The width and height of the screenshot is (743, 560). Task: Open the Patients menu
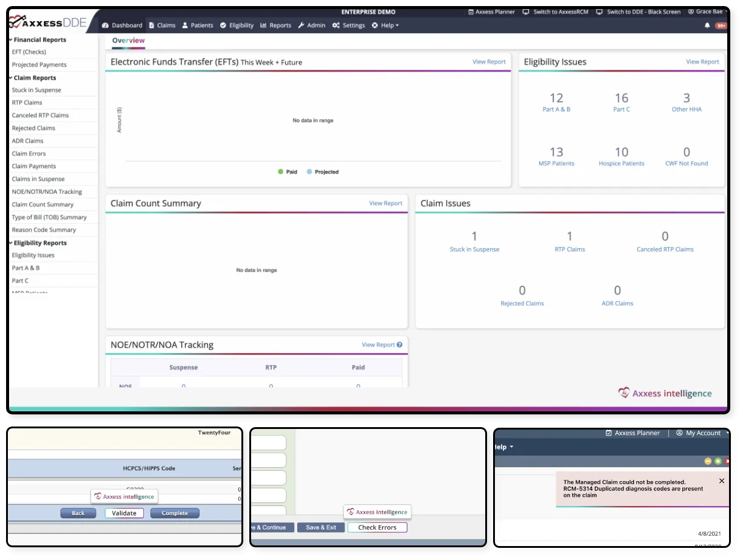(198, 25)
